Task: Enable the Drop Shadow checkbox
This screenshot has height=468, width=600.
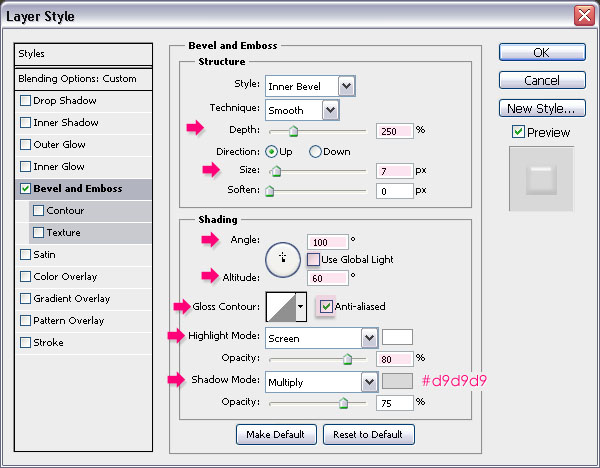Action: [x=26, y=101]
